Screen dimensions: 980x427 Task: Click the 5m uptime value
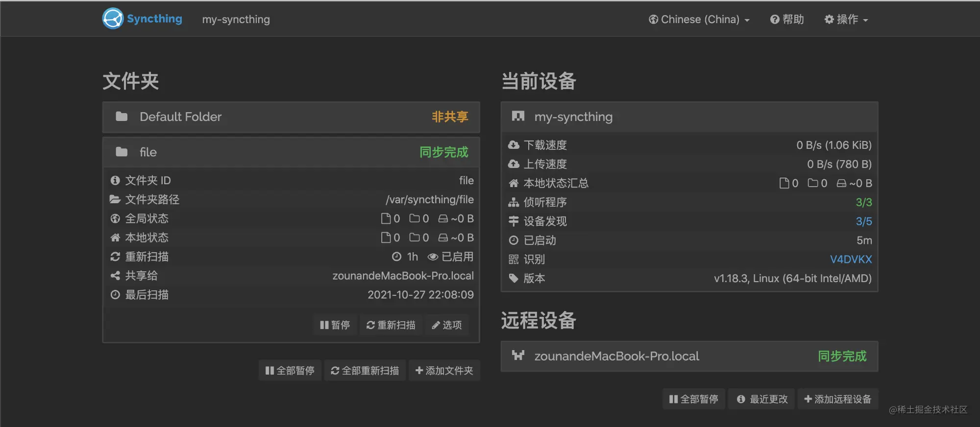[x=864, y=240]
